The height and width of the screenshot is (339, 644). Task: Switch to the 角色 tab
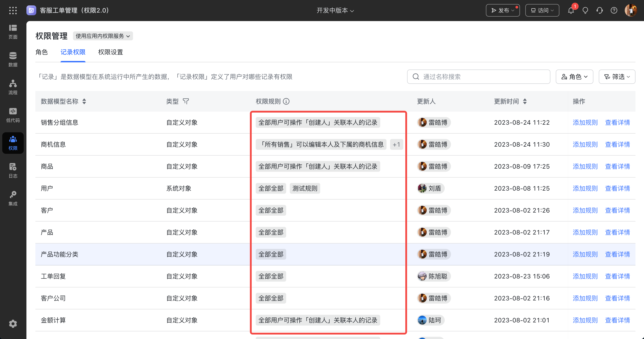pyautogui.click(x=41, y=52)
